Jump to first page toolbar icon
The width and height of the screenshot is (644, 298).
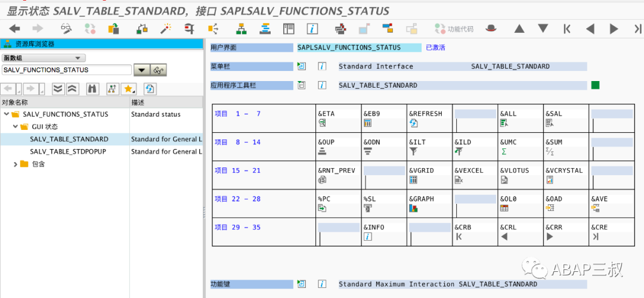tap(567, 29)
